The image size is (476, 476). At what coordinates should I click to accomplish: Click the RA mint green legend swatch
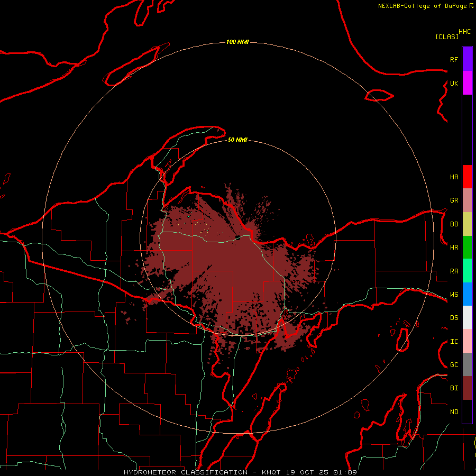coord(467,271)
